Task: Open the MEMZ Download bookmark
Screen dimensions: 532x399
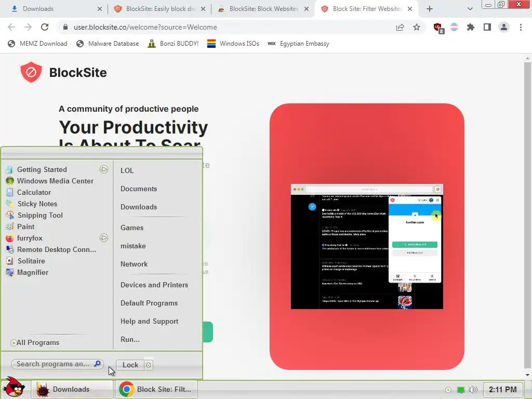Action: pos(37,44)
